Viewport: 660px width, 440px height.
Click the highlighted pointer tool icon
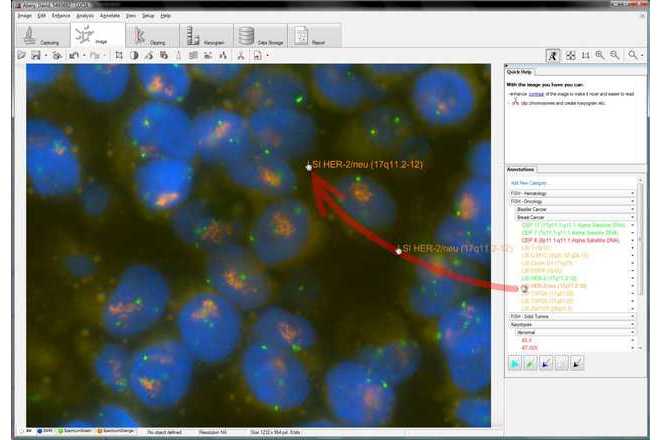[x=553, y=55]
